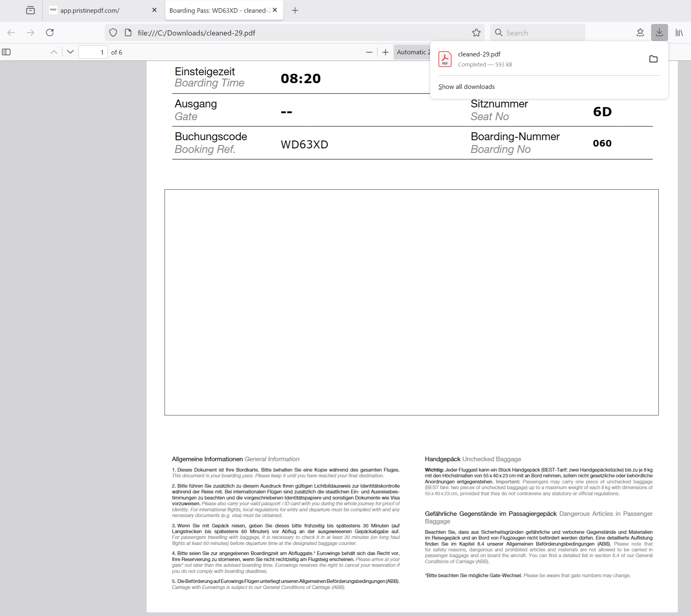Navigate back with the back arrow

(11, 32)
